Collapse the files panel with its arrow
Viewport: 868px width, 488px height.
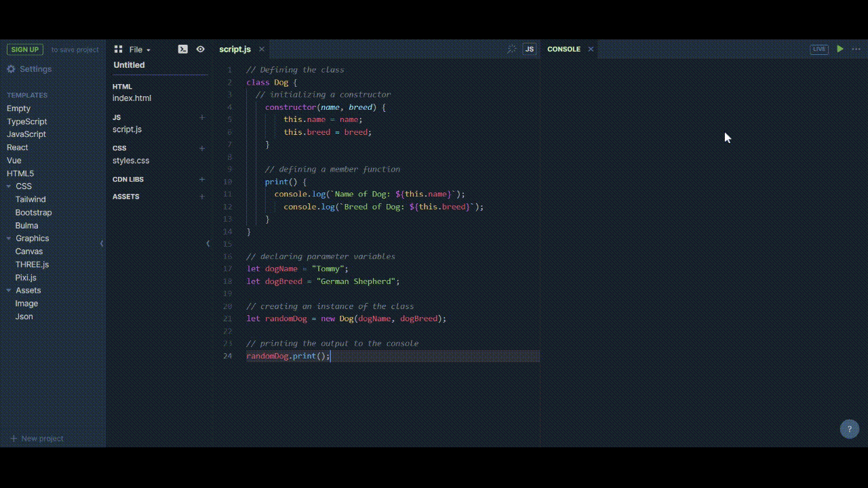point(208,243)
